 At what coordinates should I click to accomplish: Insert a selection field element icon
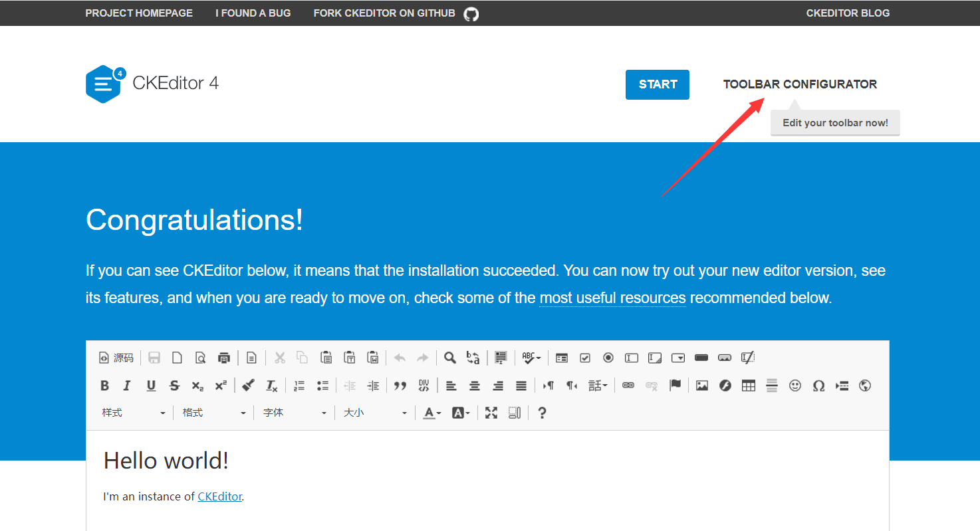(678, 358)
